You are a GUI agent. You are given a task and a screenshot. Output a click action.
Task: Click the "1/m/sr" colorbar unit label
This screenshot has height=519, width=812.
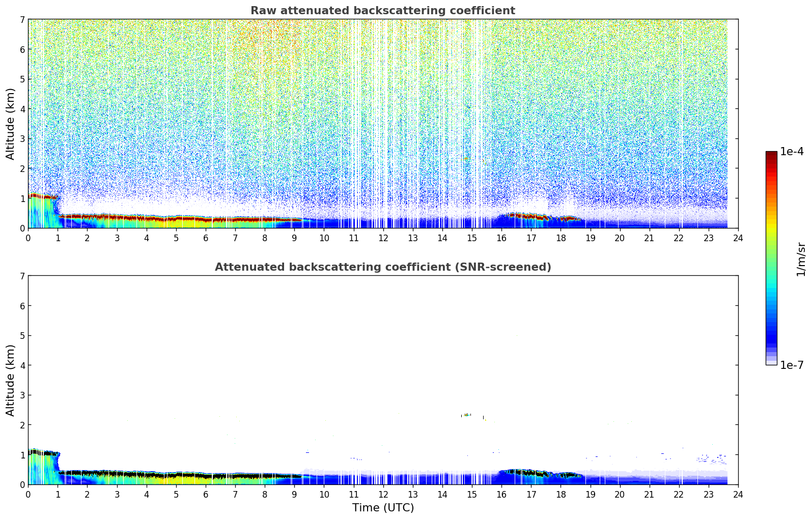[801, 259]
